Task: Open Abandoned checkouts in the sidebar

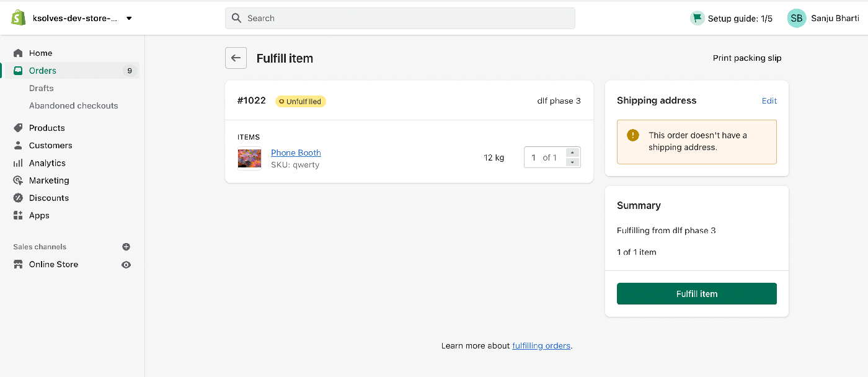Action: 73,105
